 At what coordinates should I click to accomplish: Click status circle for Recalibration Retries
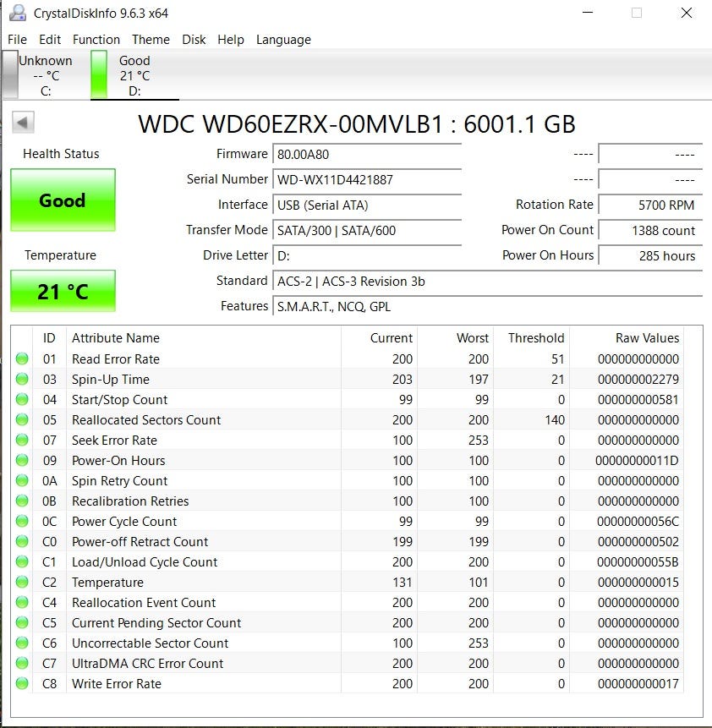(22, 501)
